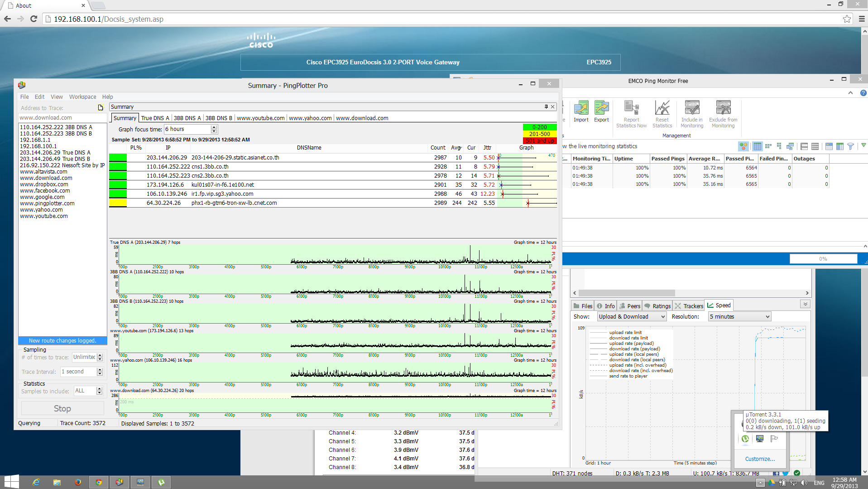
Task: Click the µTorrent icon in the tray popup
Action: (745, 439)
